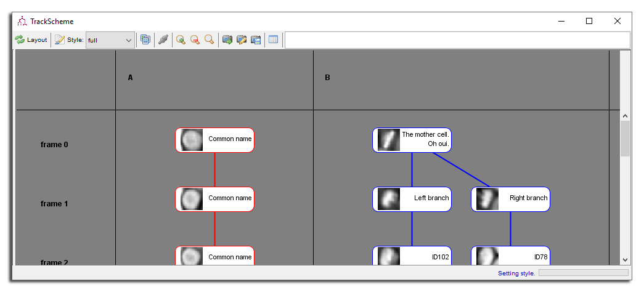Click the diagonal blue edge to Right branch
644x292 pixels.
(461, 169)
